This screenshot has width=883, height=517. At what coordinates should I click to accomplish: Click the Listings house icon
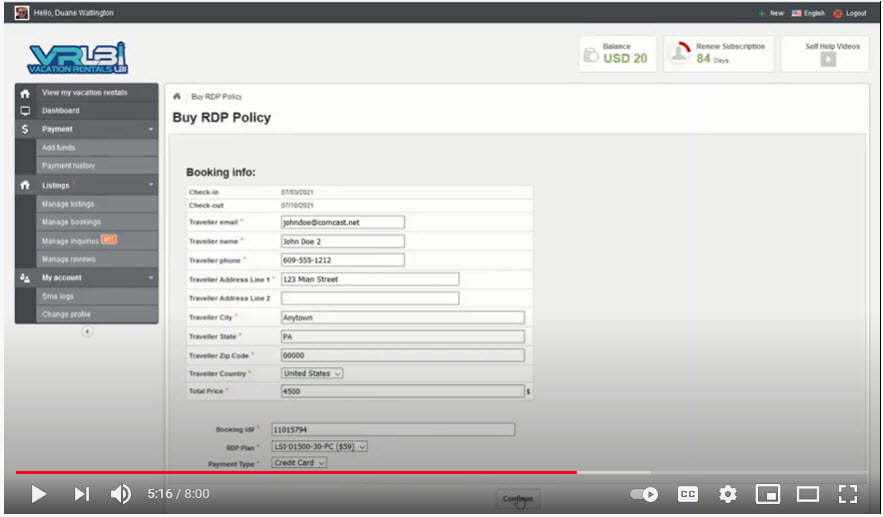click(25, 185)
